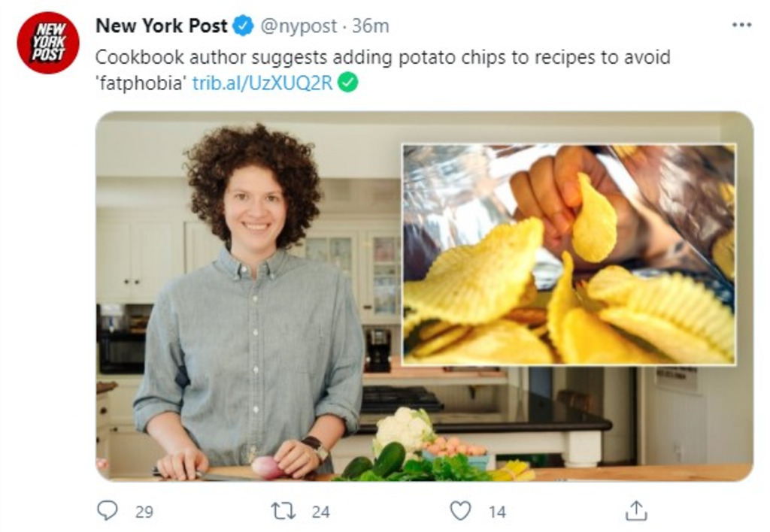Click the reply speech bubble icon
This screenshot has width=770, height=532.
coord(108,511)
